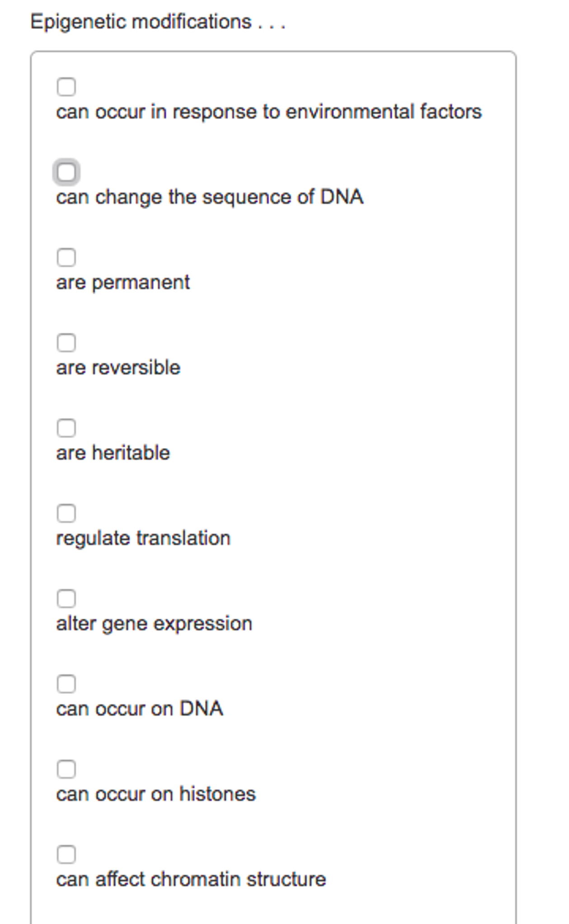Select the label 'can occur on histones'

156,793
